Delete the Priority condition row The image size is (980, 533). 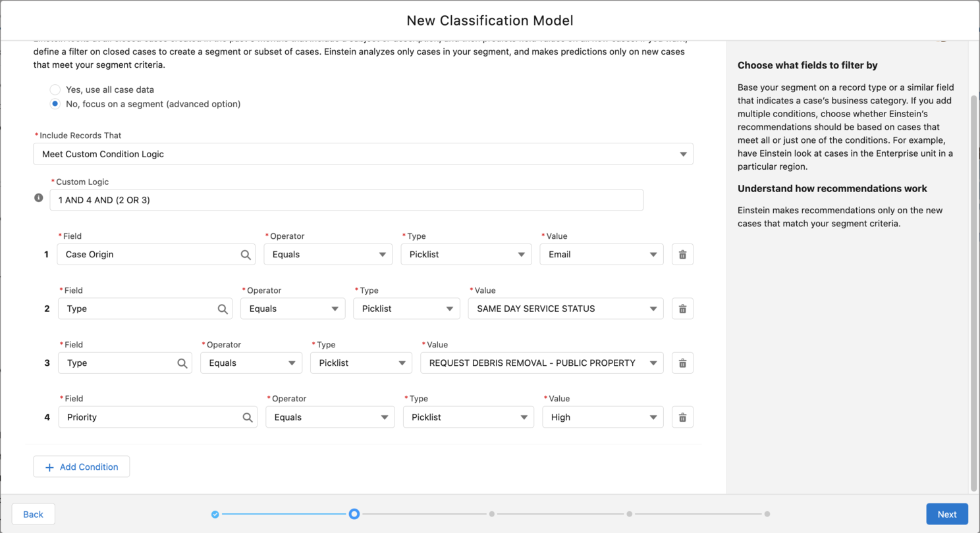(682, 417)
